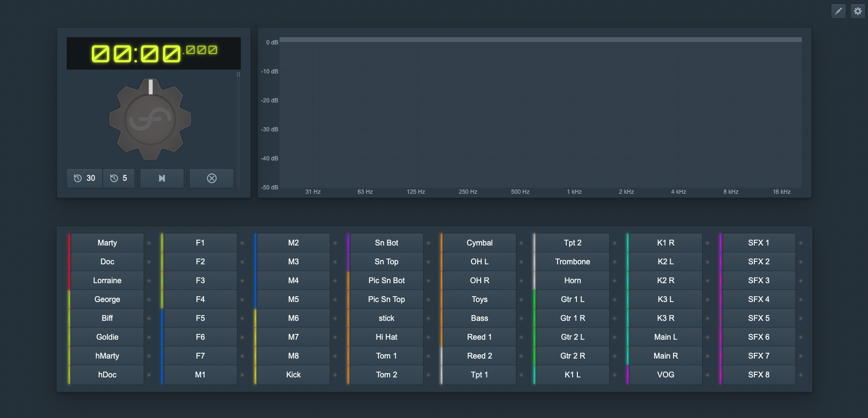This screenshot has height=418, width=868.
Task: Select the M2 channel
Action: click(x=294, y=243)
